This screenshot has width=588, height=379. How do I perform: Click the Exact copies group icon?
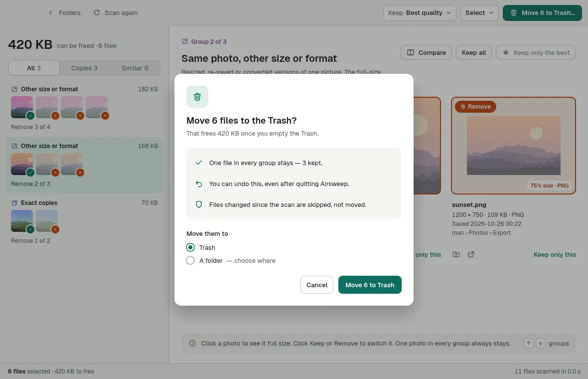[14, 203]
